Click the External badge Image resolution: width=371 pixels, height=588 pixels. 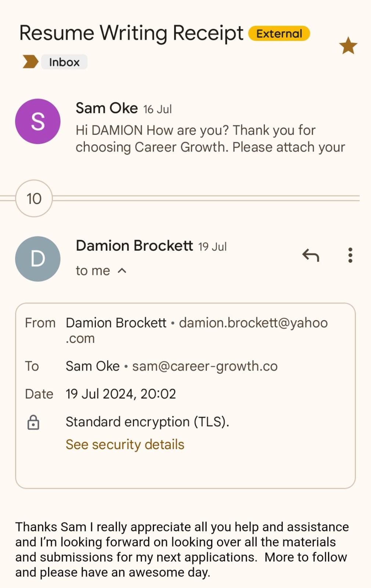point(279,34)
